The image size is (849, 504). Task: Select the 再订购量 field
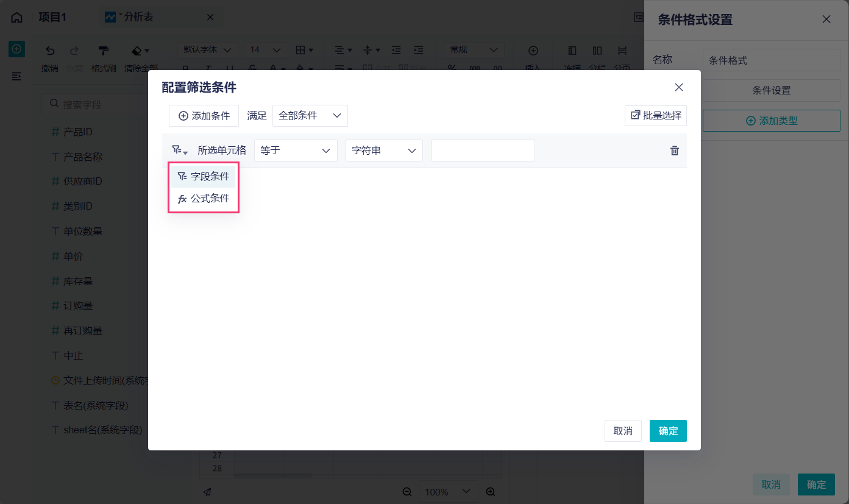[x=83, y=331]
